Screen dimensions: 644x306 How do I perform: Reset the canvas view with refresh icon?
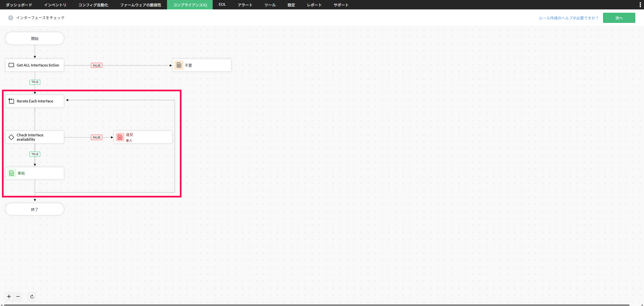pyautogui.click(x=32, y=297)
